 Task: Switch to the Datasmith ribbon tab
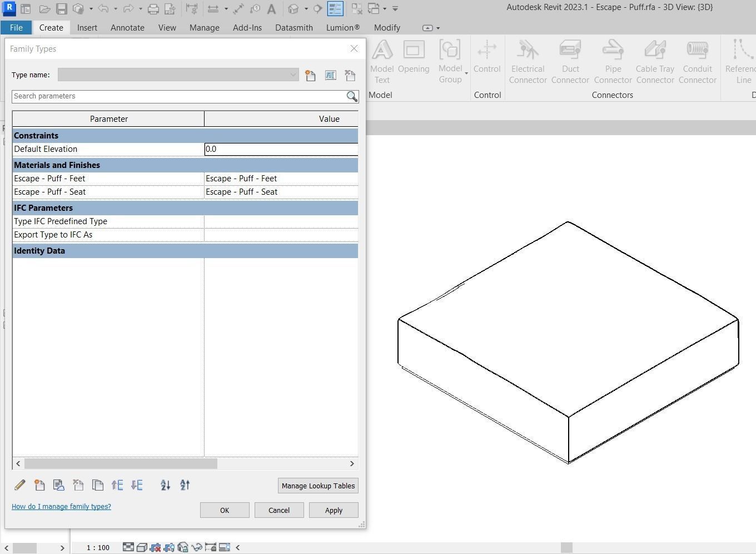294,27
